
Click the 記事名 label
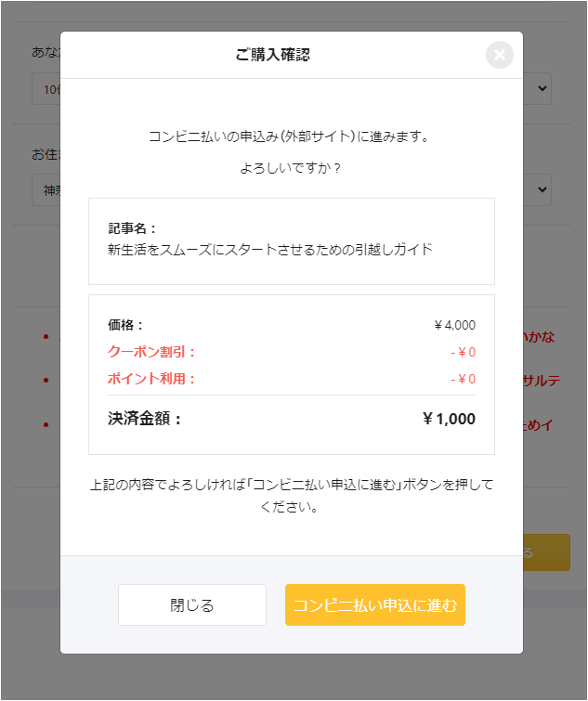(x=132, y=228)
